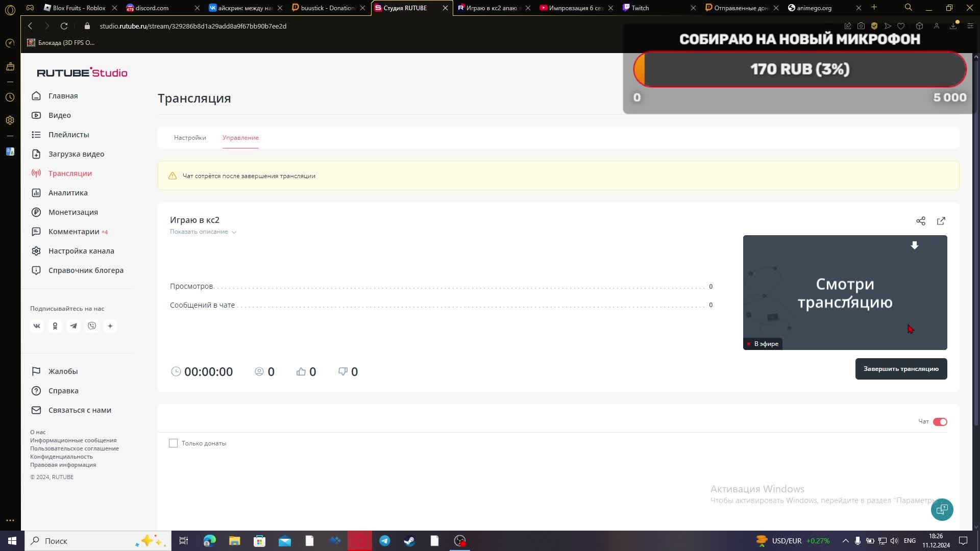The width and height of the screenshot is (980, 551).
Task: Open Аналитика in sidebar menu
Action: (68, 193)
